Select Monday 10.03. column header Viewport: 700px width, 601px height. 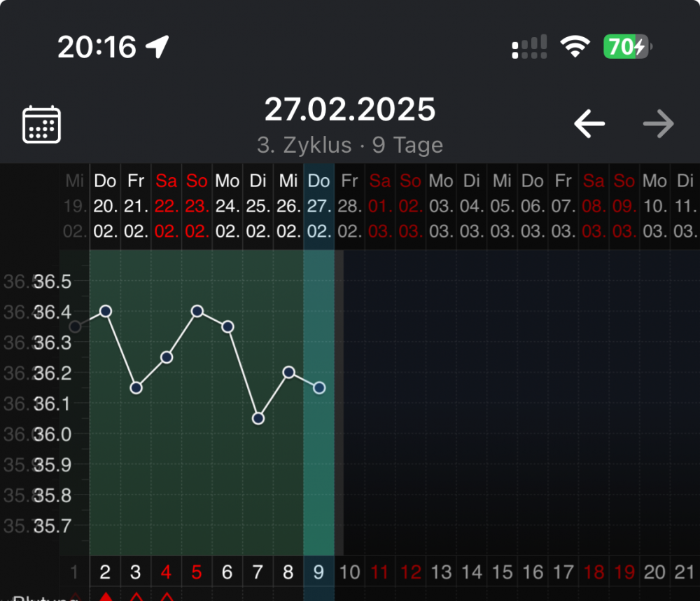coord(654,206)
